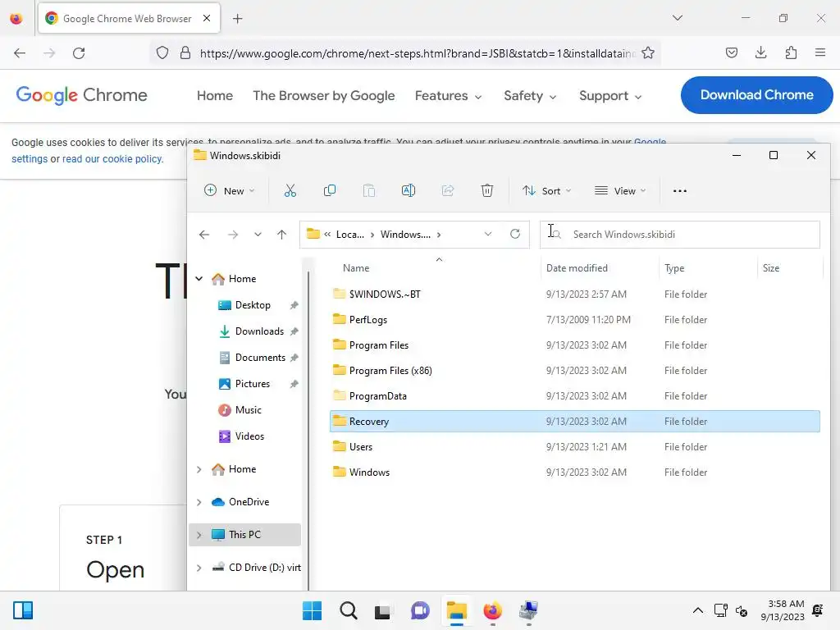Select Documents in the navigation pane
Screen dimensions: 840x630
(x=260, y=358)
